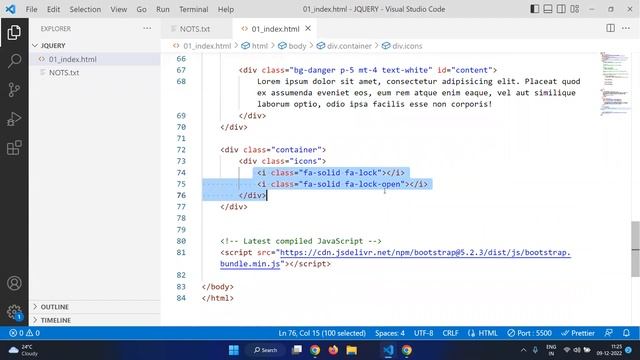Open the Run and Debug view

[x=14, y=119]
